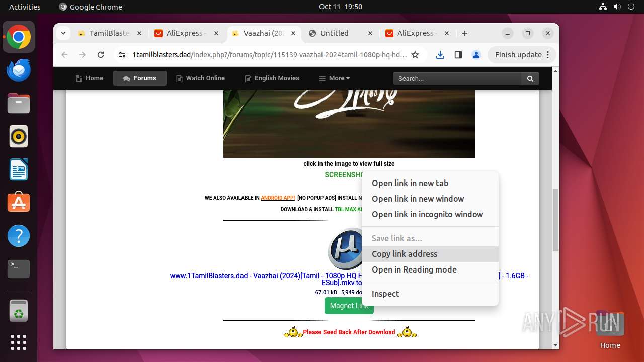Screen dimensions: 644x362
Task: Select Open in Reading mode
Action: click(x=430, y=269)
